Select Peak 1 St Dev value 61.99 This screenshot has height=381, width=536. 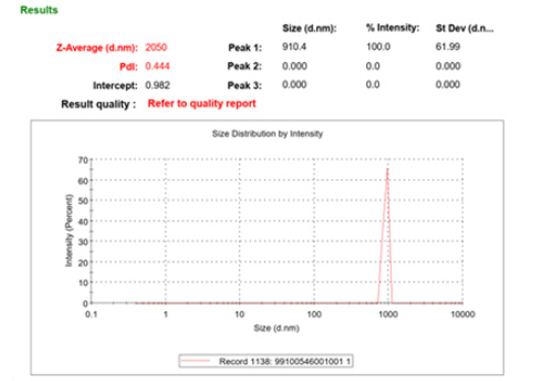(x=447, y=47)
